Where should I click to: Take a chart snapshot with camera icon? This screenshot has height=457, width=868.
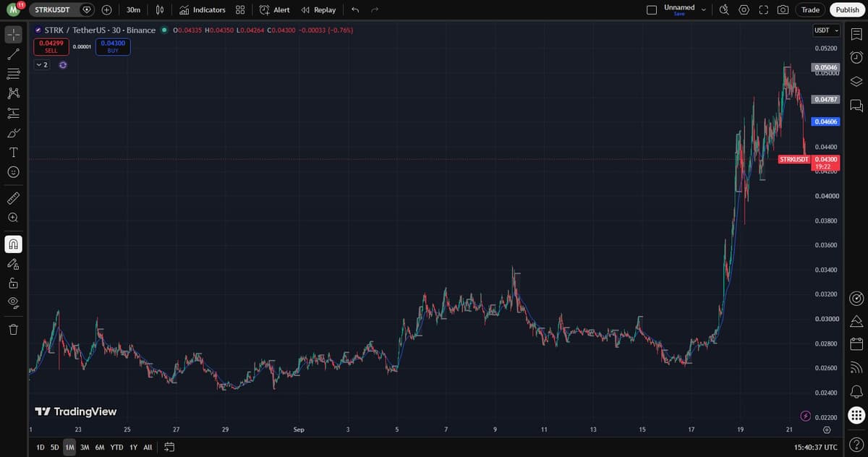783,10
